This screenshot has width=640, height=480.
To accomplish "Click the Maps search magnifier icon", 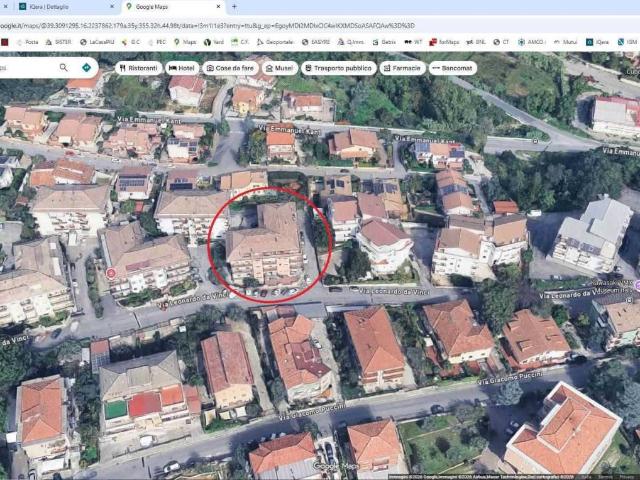I will click(x=63, y=67).
